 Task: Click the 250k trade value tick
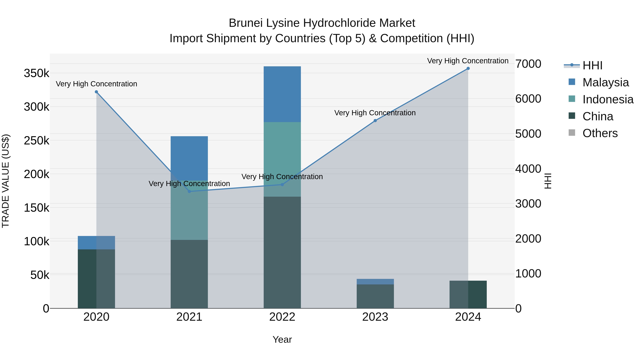click(37, 141)
